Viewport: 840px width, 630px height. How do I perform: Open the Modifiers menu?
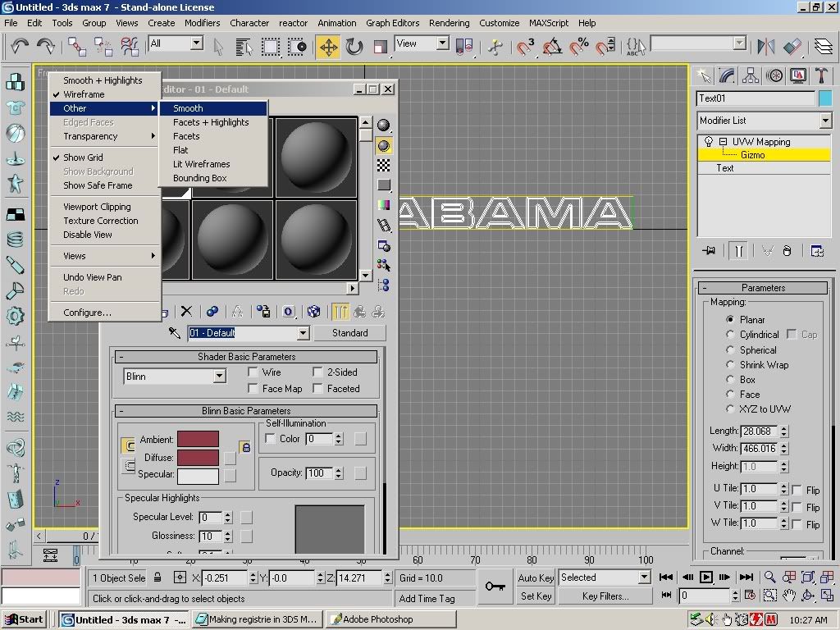(x=202, y=23)
